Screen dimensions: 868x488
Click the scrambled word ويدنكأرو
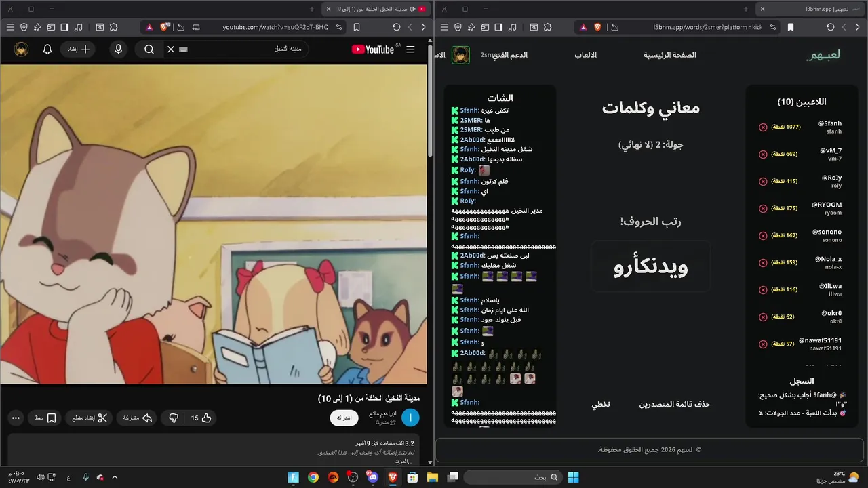[x=651, y=266]
